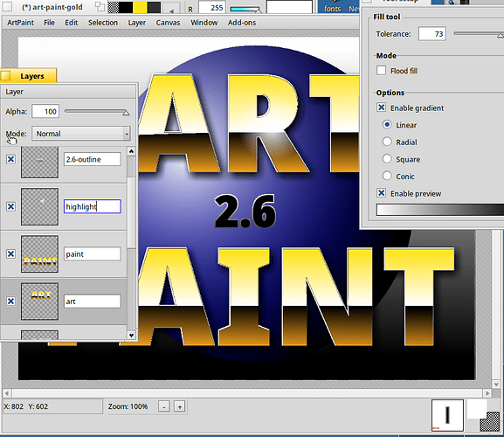This screenshot has width=504, height=437.
Task: Open the File menu
Action: [x=49, y=23]
